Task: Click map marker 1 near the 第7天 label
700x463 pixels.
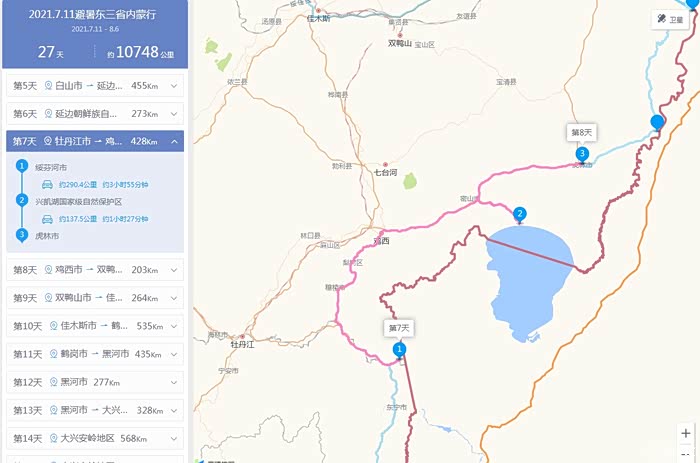Action: (x=399, y=350)
